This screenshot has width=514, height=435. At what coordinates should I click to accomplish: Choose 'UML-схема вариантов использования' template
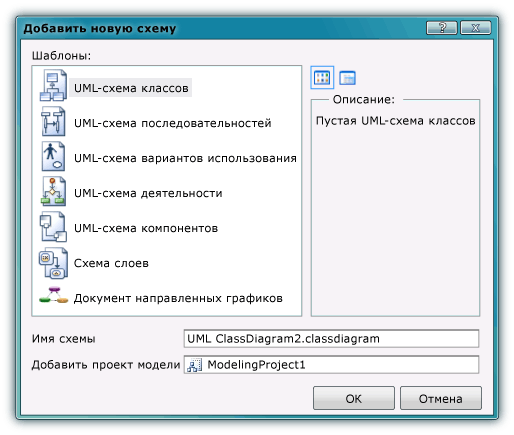[x=185, y=158]
